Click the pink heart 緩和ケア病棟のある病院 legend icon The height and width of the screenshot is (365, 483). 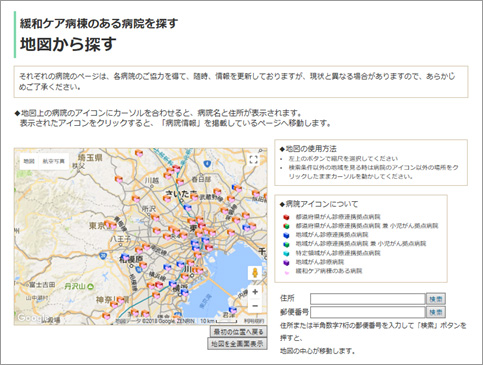286,272
